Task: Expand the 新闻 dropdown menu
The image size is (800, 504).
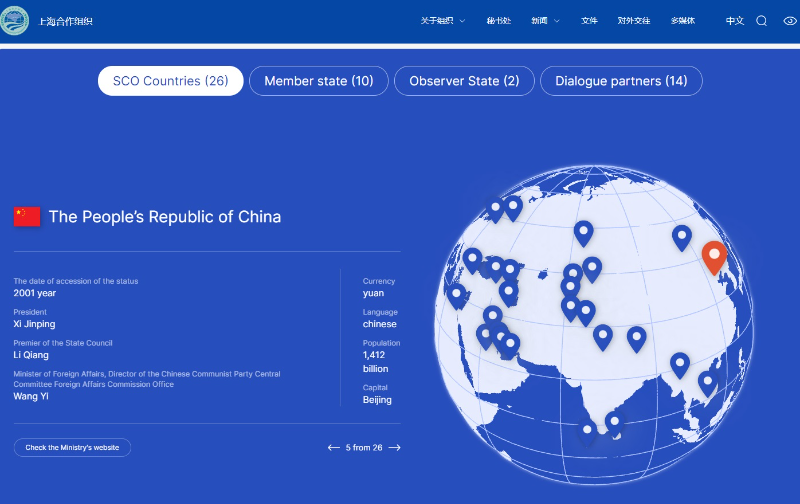Action: [x=545, y=20]
